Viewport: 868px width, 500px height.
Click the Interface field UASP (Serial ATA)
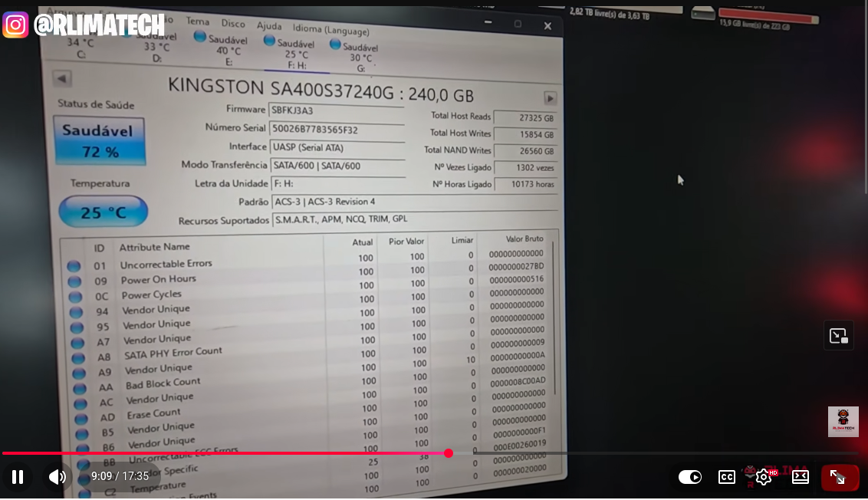click(x=337, y=148)
